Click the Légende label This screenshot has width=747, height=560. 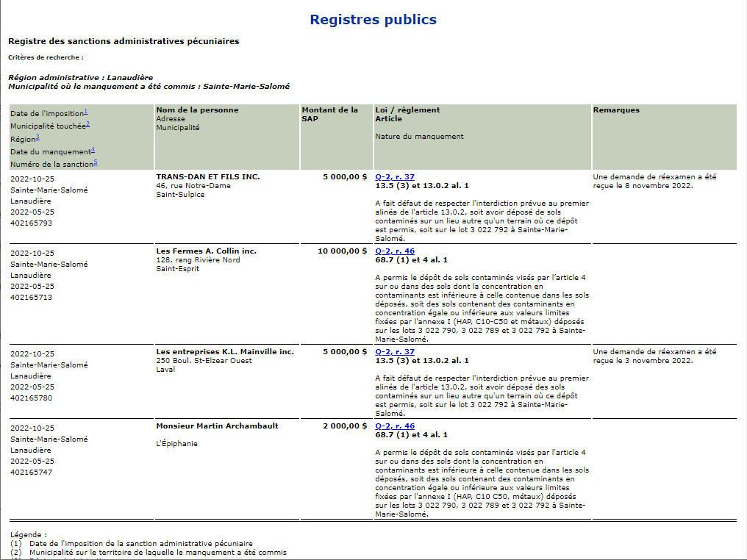[x=29, y=535]
